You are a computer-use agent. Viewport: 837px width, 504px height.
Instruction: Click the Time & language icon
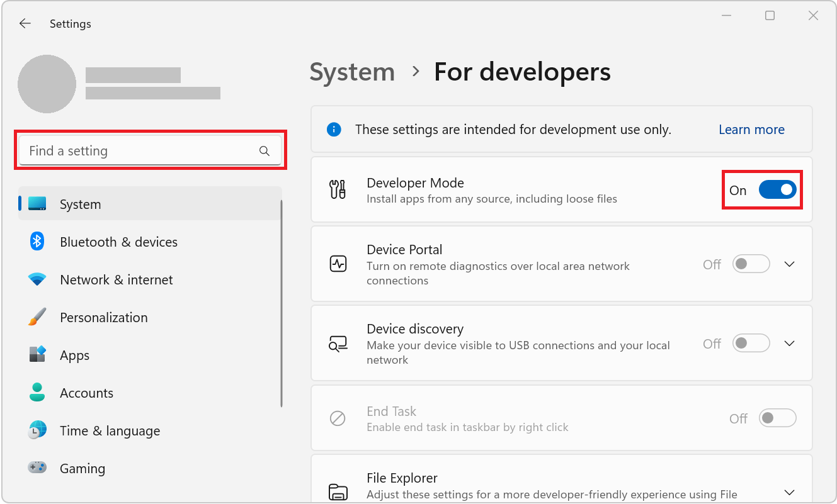(x=37, y=430)
